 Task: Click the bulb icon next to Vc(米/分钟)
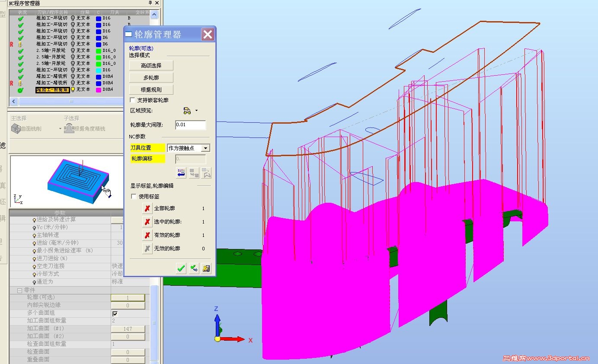[35, 227]
